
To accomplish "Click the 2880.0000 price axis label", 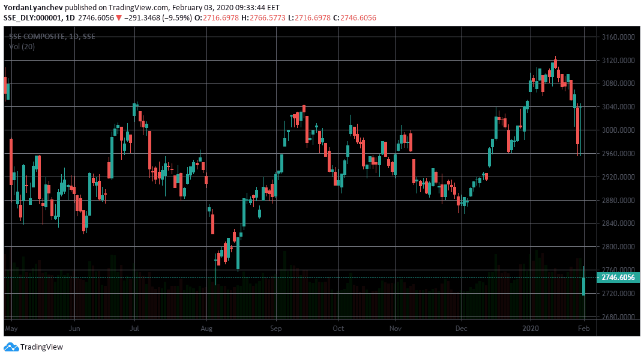I will point(618,200).
